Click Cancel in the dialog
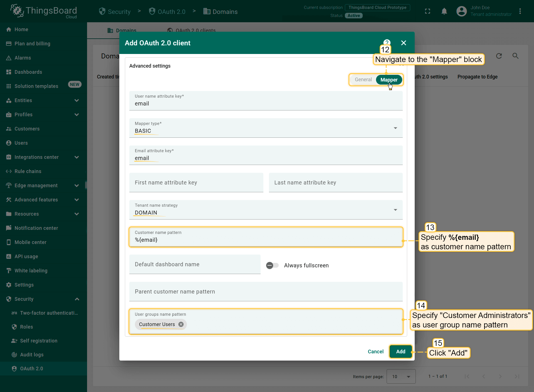Viewport: 534px width, 392px height. click(x=375, y=352)
